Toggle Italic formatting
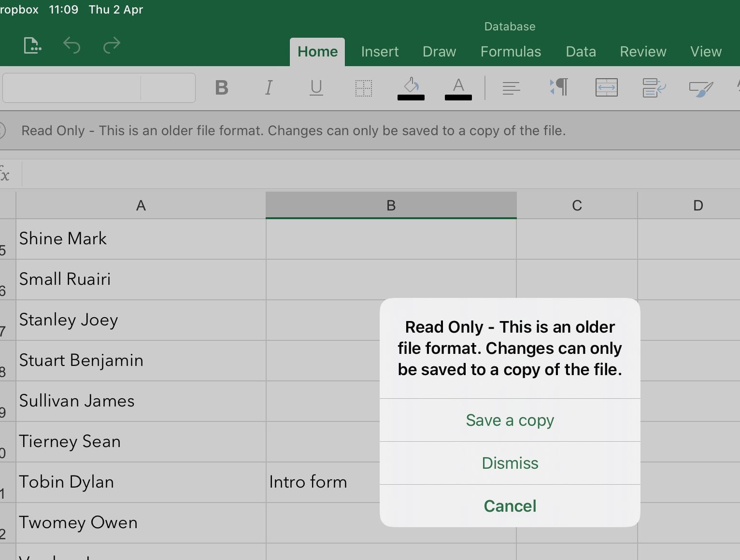The height and width of the screenshot is (560, 740). click(269, 88)
